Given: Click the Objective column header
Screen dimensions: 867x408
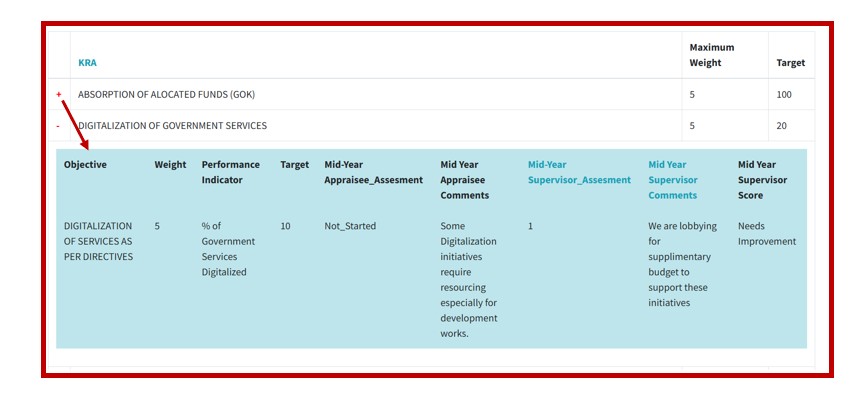Looking at the screenshot, I should 85,165.
